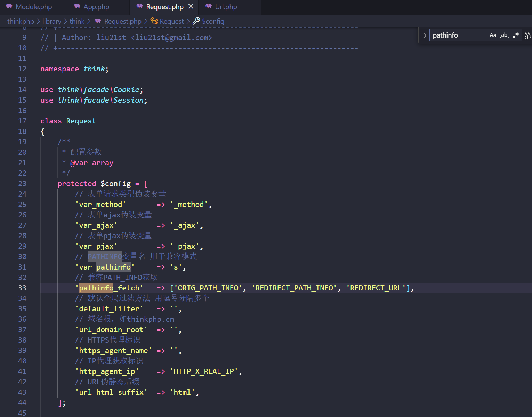Click the $config variable on line 23
The width and height of the screenshot is (532, 417).
[115, 184]
